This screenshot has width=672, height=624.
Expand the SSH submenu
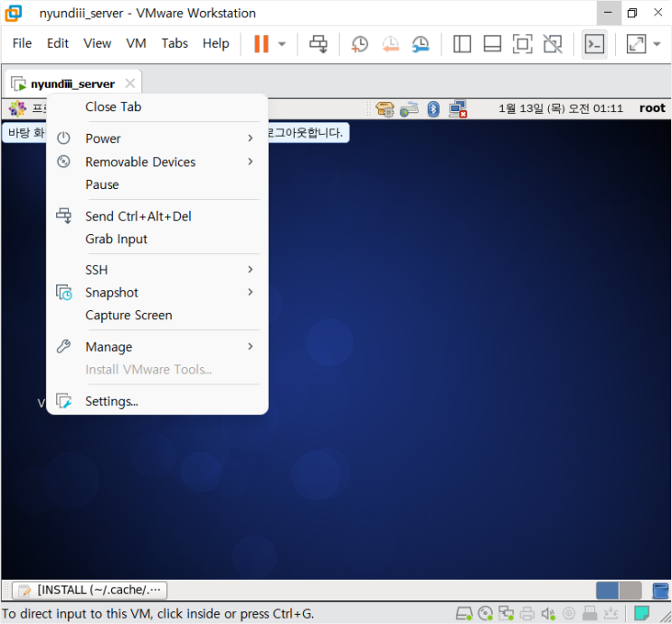pos(156,269)
